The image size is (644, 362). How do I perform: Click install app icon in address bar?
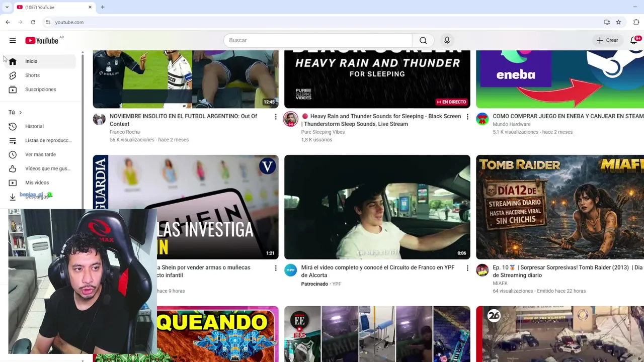pyautogui.click(x=607, y=22)
